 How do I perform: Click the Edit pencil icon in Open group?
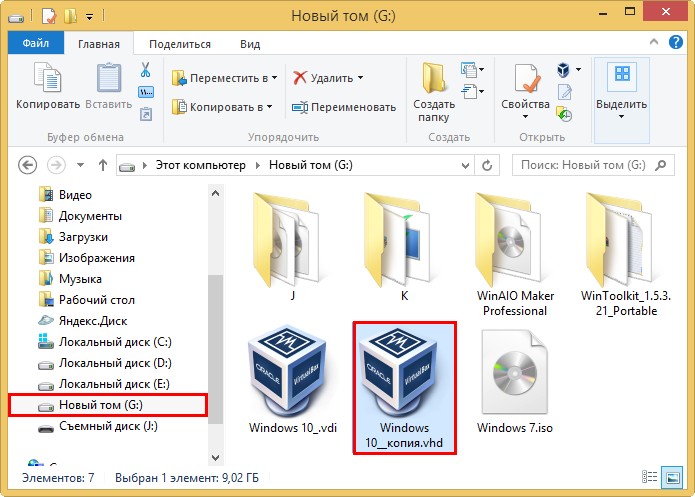(x=564, y=92)
